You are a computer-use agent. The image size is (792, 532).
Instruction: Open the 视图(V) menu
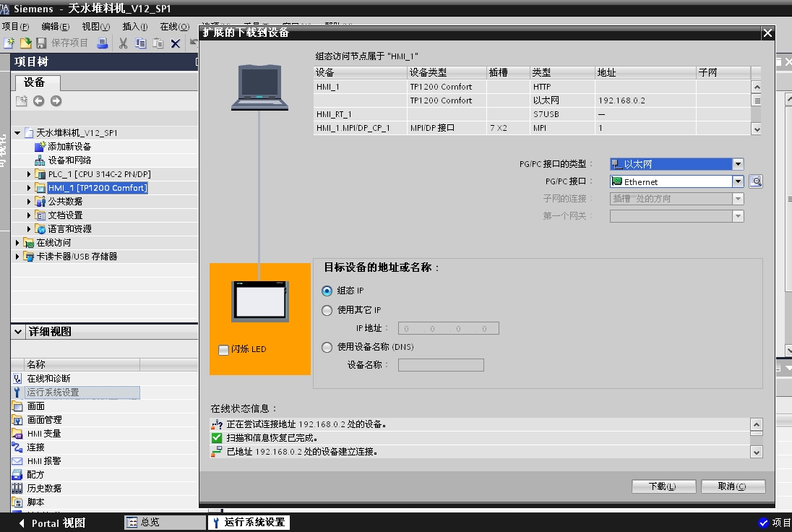[x=95, y=26]
